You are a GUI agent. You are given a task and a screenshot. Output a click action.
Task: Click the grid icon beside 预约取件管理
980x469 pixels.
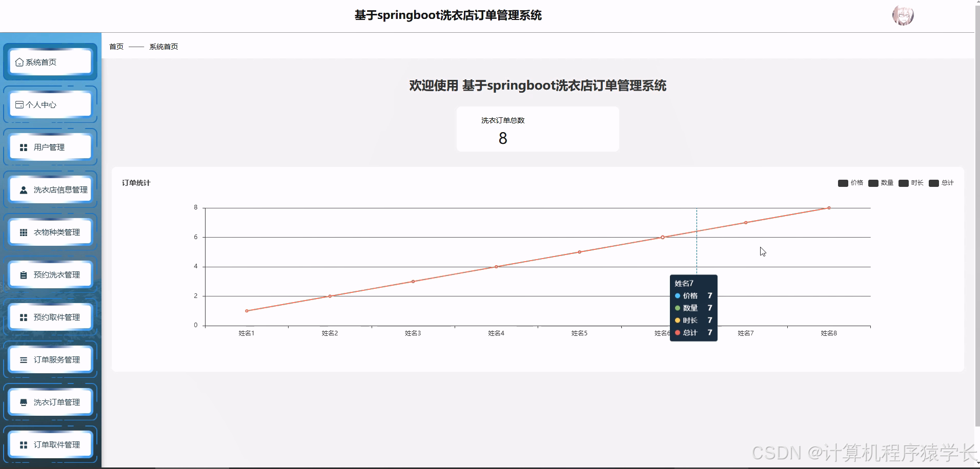coord(24,317)
